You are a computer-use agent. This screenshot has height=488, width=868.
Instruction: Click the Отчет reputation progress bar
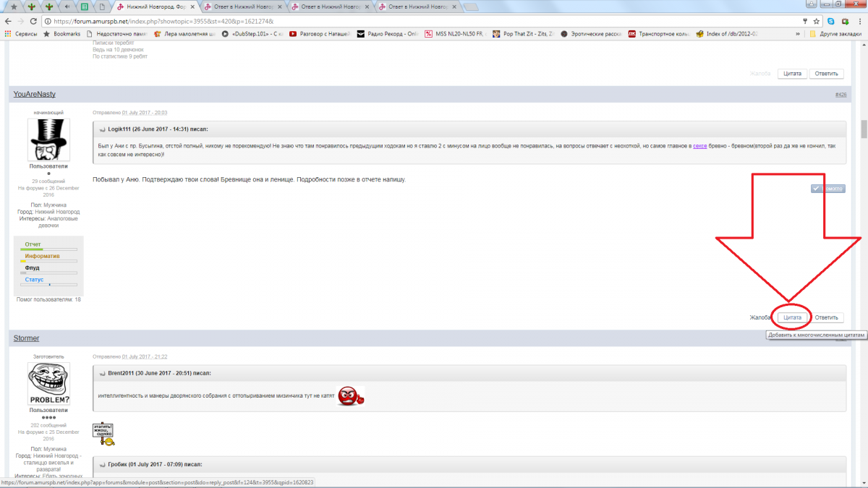[49, 249]
